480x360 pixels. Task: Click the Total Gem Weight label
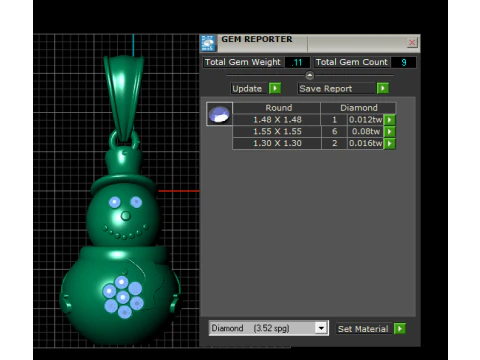coord(243,62)
